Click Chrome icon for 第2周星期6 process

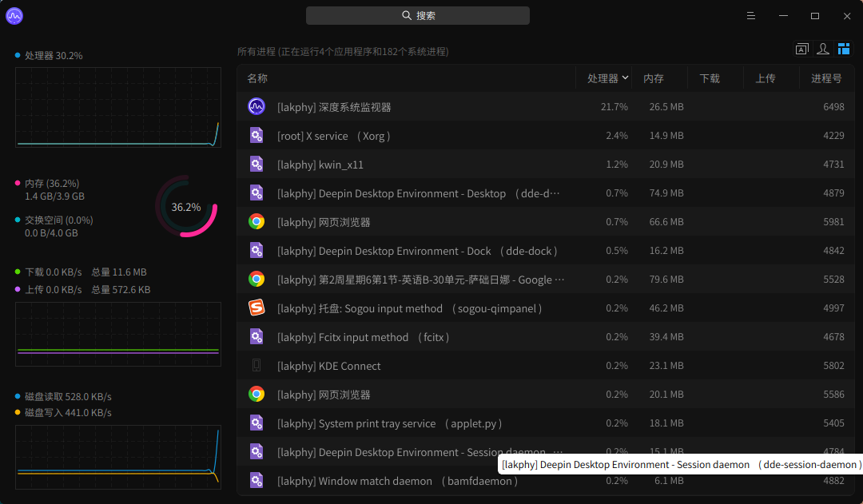pyautogui.click(x=257, y=280)
